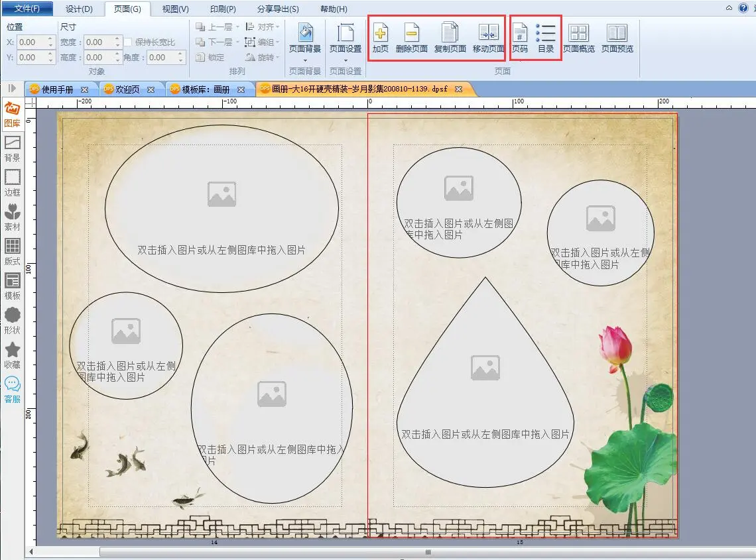Screen dimensions: 756x560
Task: Click the 文件(F) file button
Action: point(27,9)
